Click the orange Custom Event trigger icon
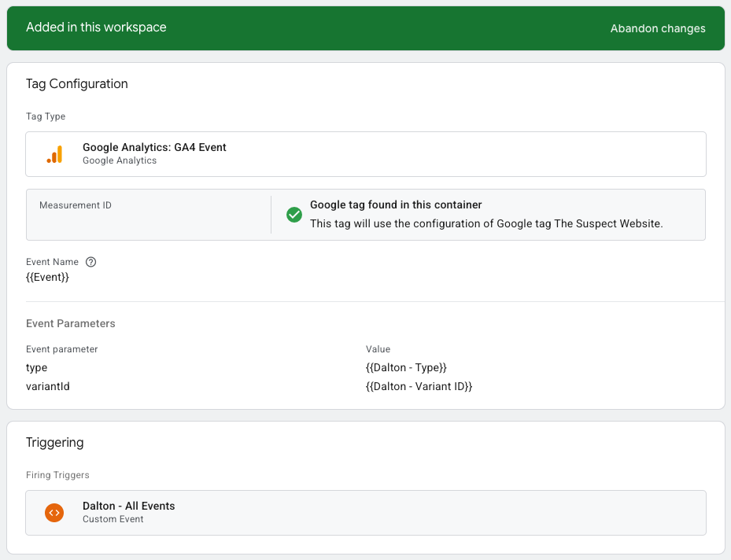This screenshot has height=560, width=731. click(54, 513)
